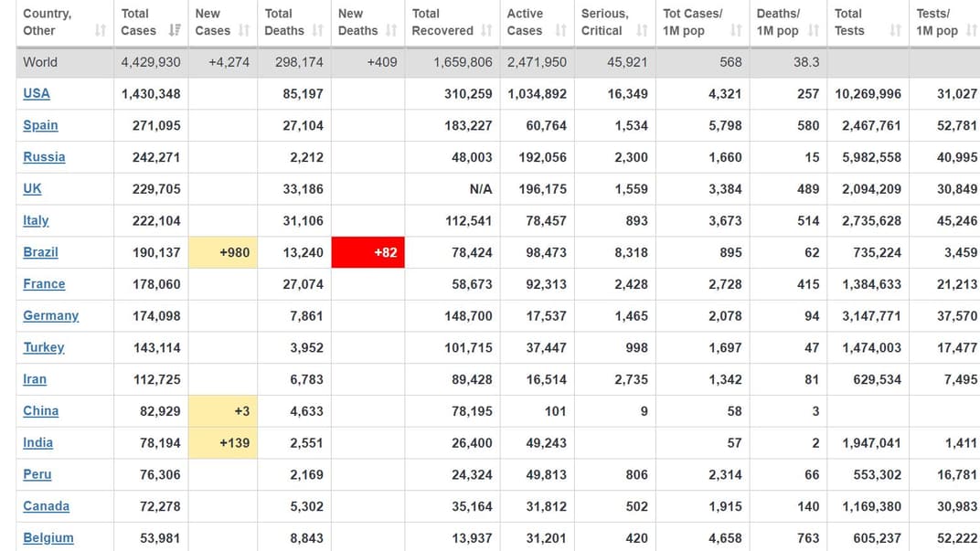Screen dimensions: 980x551
Task: Open the Belgium country link
Action: tap(48, 537)
